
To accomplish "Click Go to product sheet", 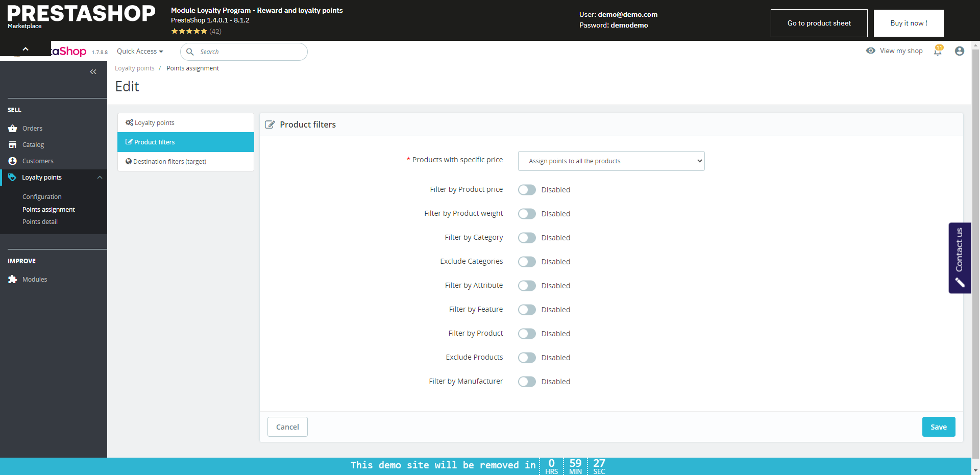I will [x=819, y=23].
